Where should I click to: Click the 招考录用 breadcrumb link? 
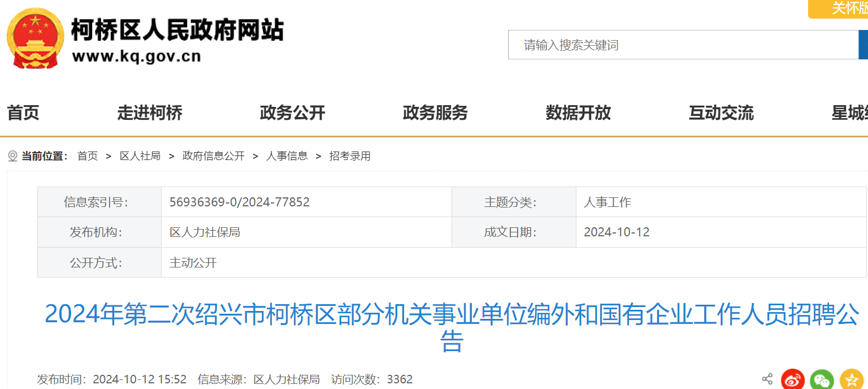tap(350, 156)
